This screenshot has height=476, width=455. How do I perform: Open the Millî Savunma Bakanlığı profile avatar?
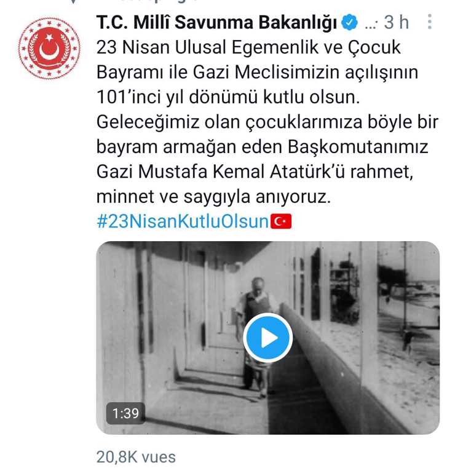(x=49, y=49)
